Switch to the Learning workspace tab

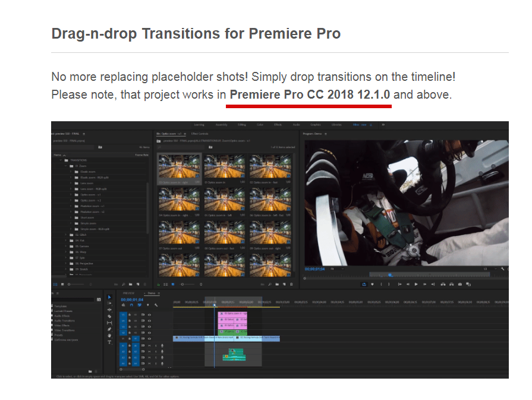(x=199, y=125)
